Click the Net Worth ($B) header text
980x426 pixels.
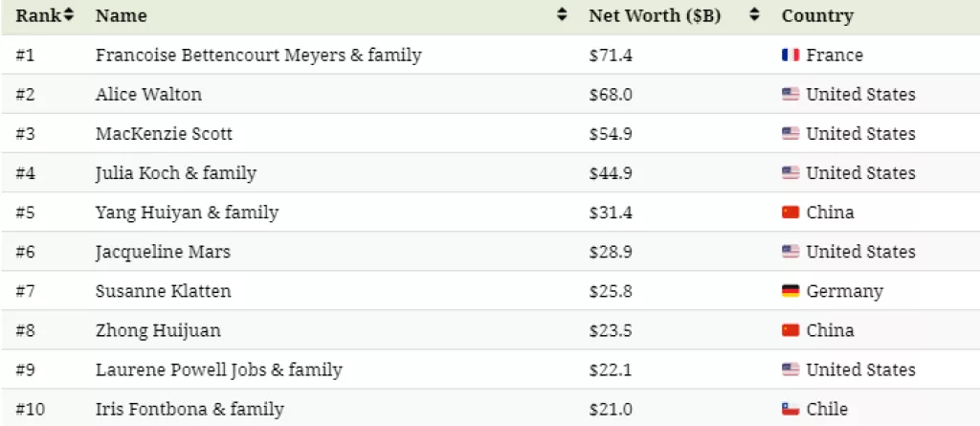pyautogui.click(x=656, y=15)
